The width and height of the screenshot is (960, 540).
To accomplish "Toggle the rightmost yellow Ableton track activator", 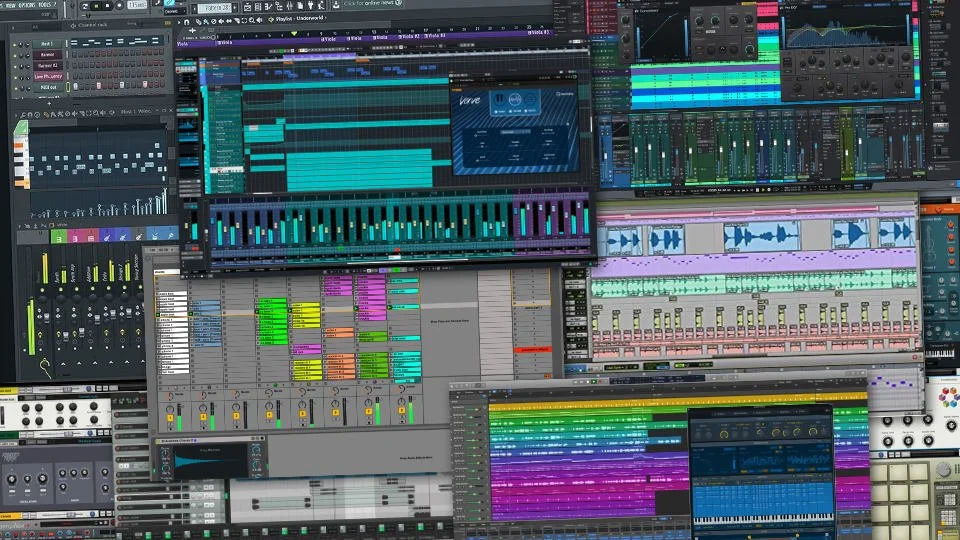I will (x=402, y=410).
